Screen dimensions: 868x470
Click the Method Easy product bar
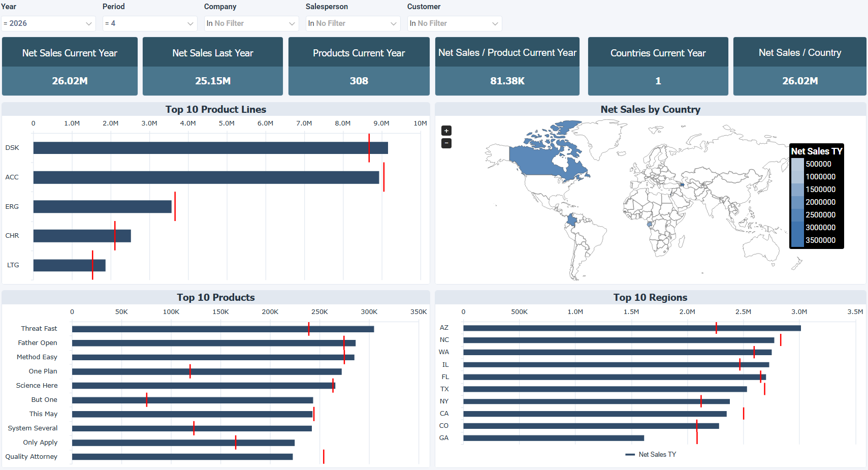213,358
